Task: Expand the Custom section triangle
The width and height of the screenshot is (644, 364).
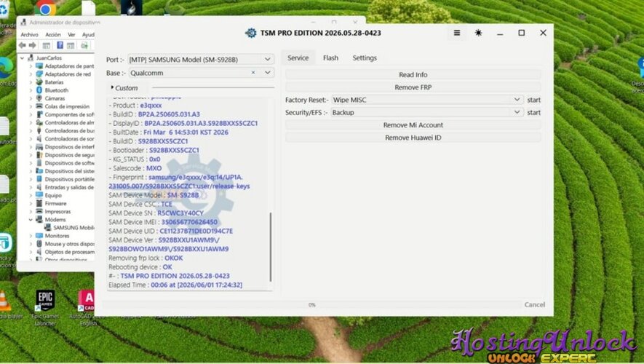Action: [x=112, y=87]
